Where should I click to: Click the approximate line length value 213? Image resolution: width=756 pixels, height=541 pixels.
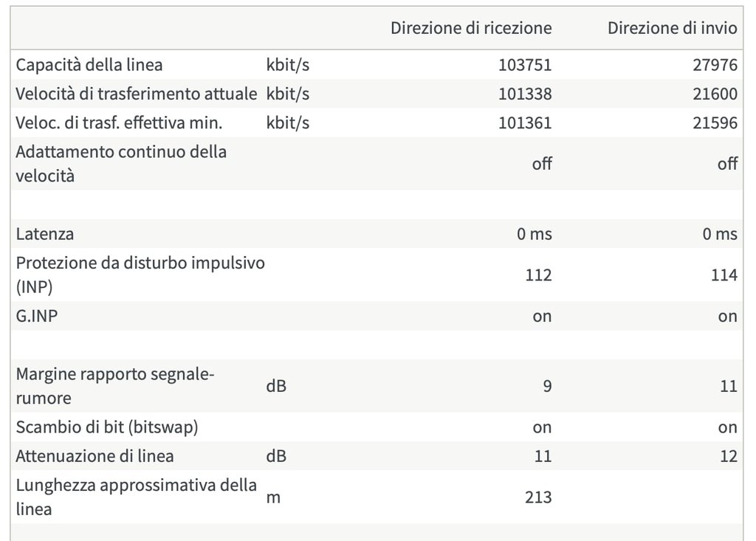point(538,497)
